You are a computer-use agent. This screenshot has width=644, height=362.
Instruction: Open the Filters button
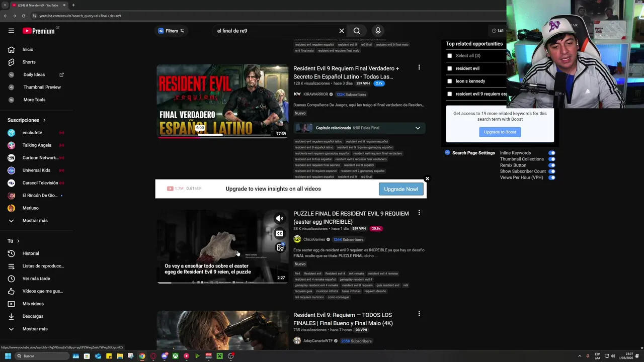pos(171,31)
